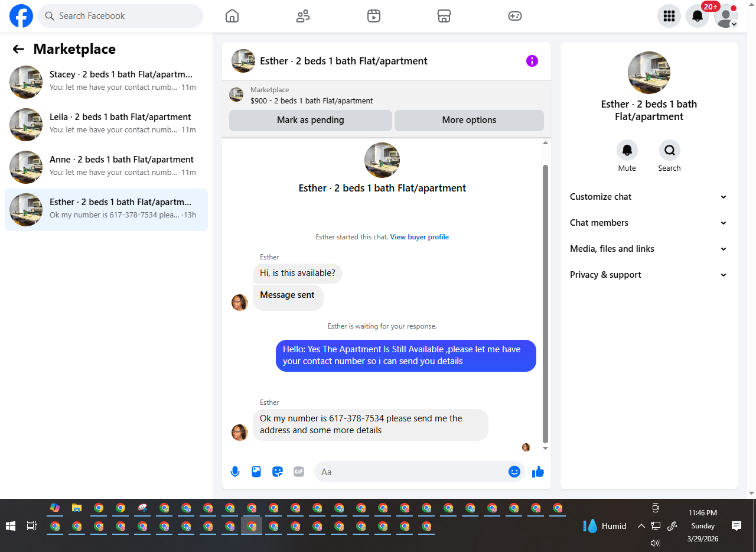Open the Windows notification center icon
This screenshot has width=756, height=552.
pos(737,526)
